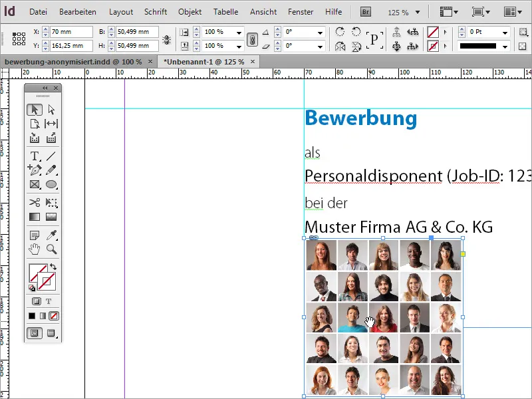This screenshot has height=399, width=532.
Task: Click the stroke color swatch in control bar
Action: click(433, 46)
